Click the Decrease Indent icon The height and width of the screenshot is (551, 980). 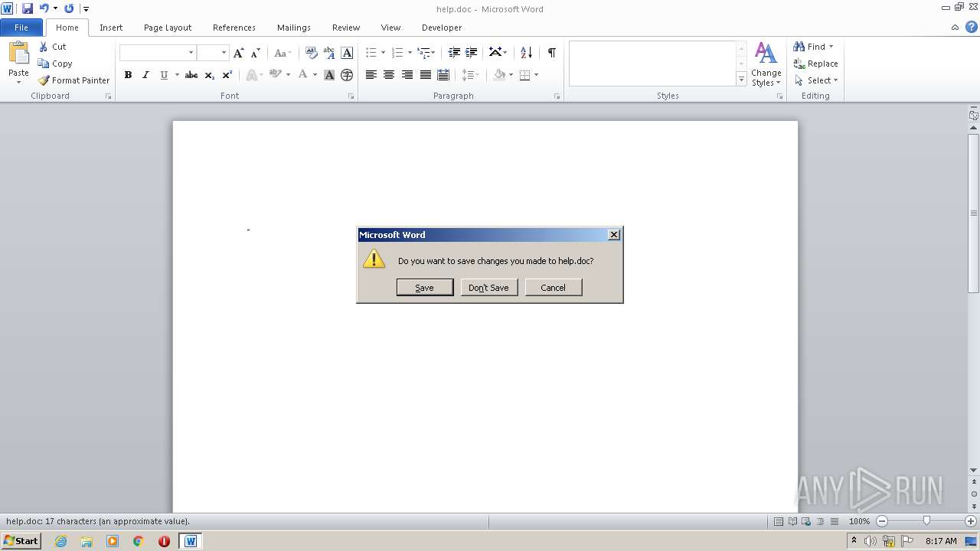tap(454, 53)
